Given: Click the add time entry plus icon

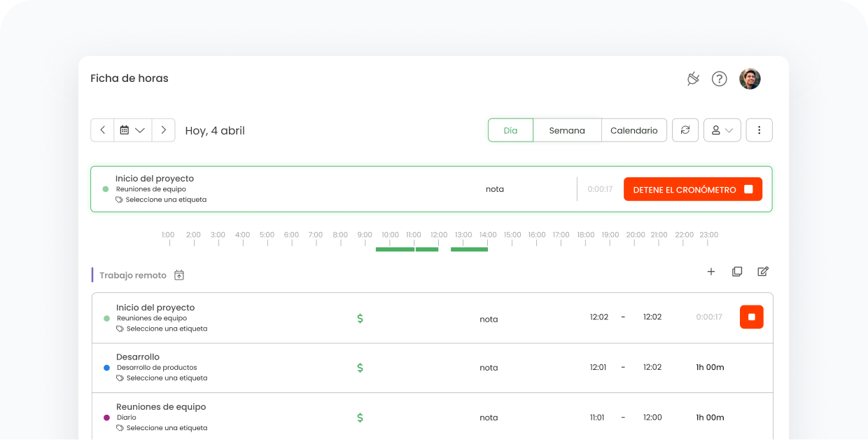Looking at the screenshot, I should coord(711,272).
